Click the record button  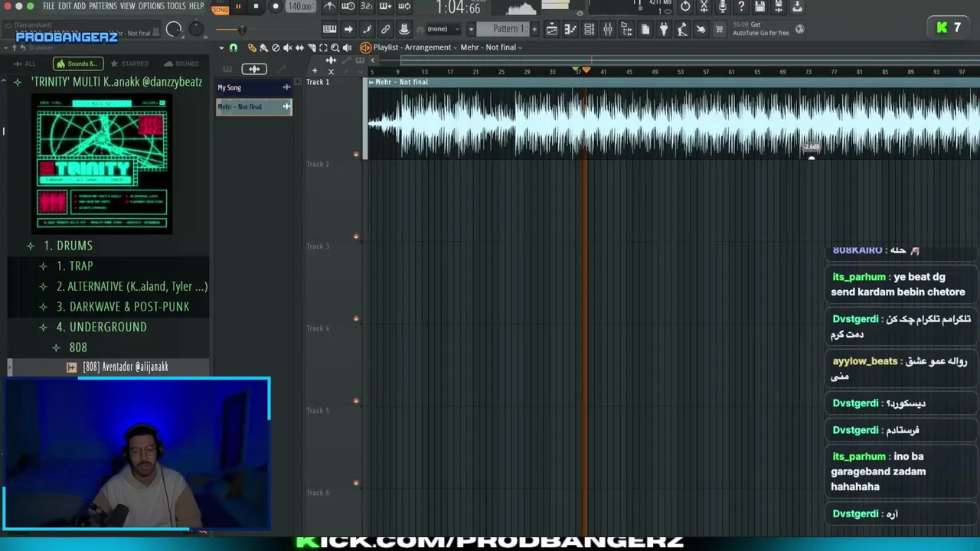pyautogui.click(x=276, y=7)
